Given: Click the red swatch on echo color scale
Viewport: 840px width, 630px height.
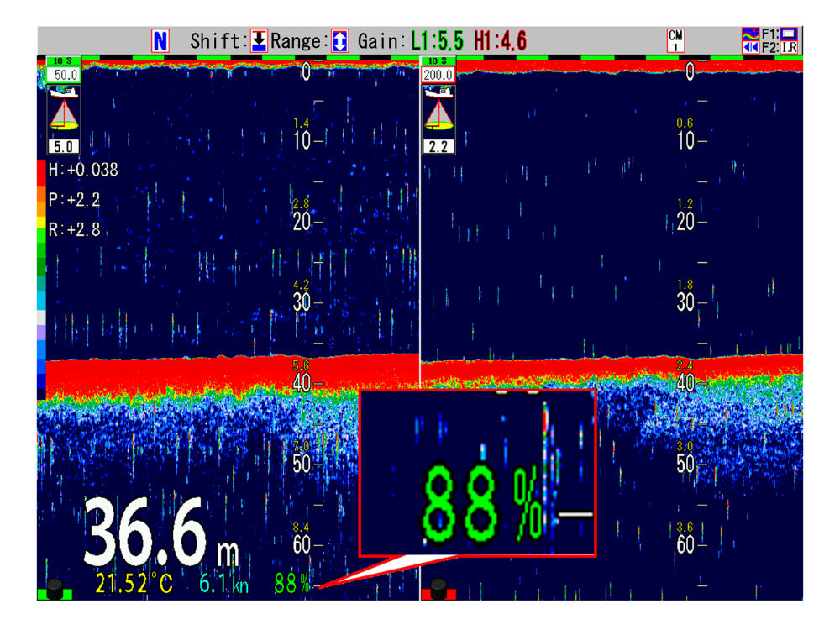Looking at the screenshot, I should pyautogui.click(x=41, y=172).
